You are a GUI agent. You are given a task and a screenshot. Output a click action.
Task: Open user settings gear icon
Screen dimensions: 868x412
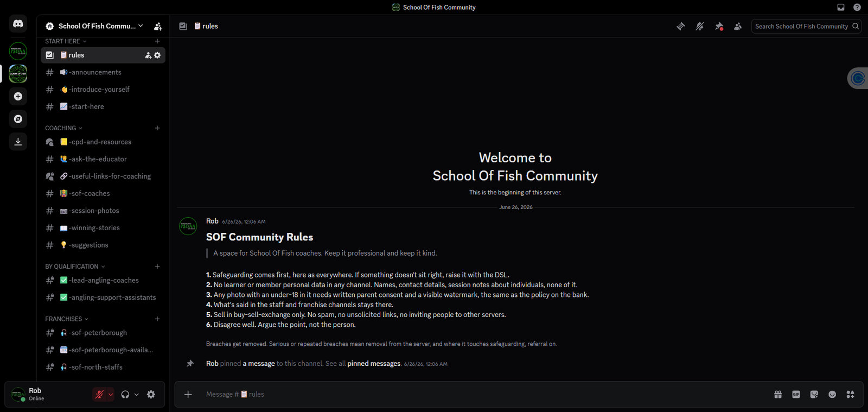151,395
